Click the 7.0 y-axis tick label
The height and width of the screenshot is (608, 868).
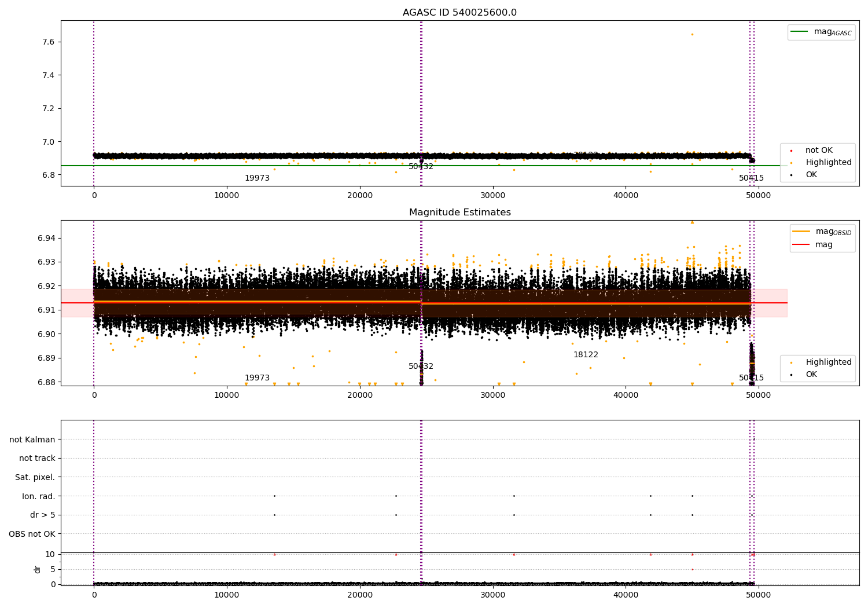(49, 142)
